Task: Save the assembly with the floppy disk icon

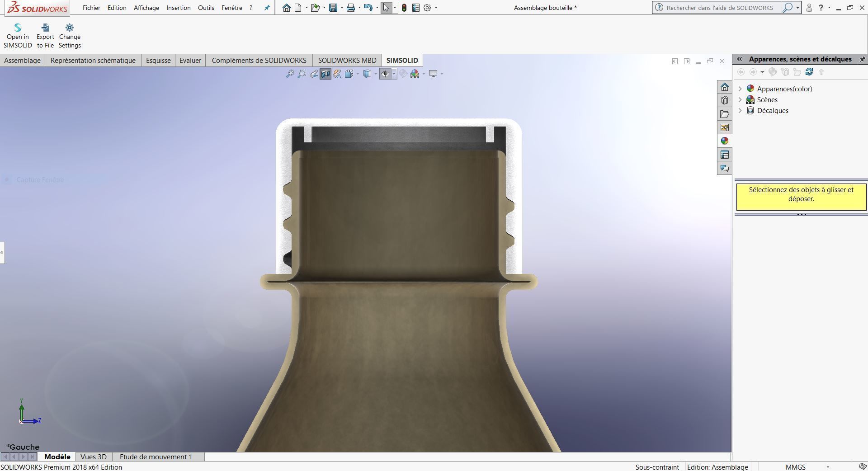Action: point(333,8)
